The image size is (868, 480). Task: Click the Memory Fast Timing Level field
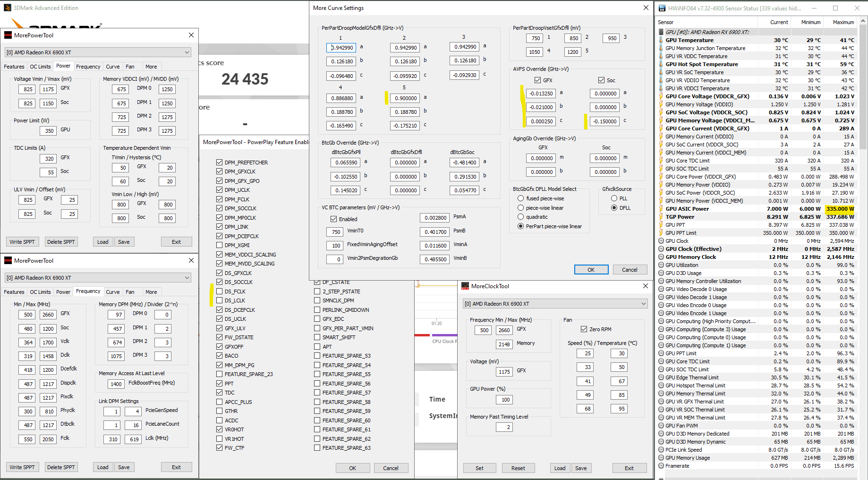[x=505, y=427]
